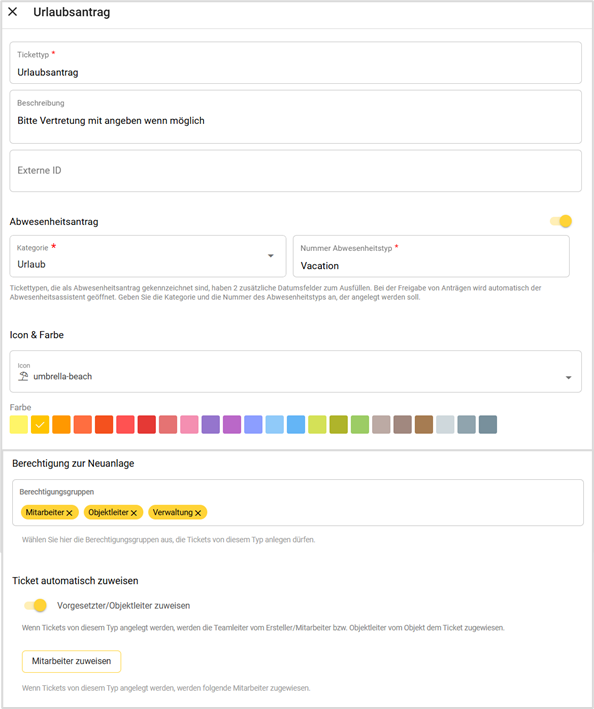Remove the Verwaltung permission group chip
The image size is (594, 709).
tap(198, 513)
